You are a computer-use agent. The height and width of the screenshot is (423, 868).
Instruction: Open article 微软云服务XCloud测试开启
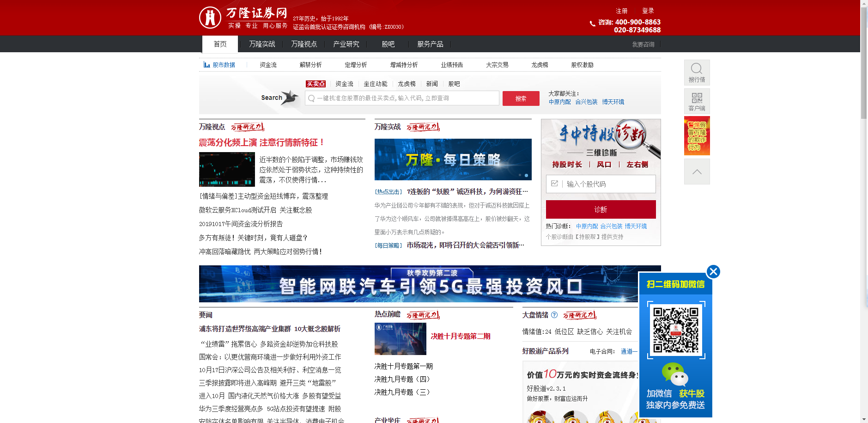[x=255, y=210]
